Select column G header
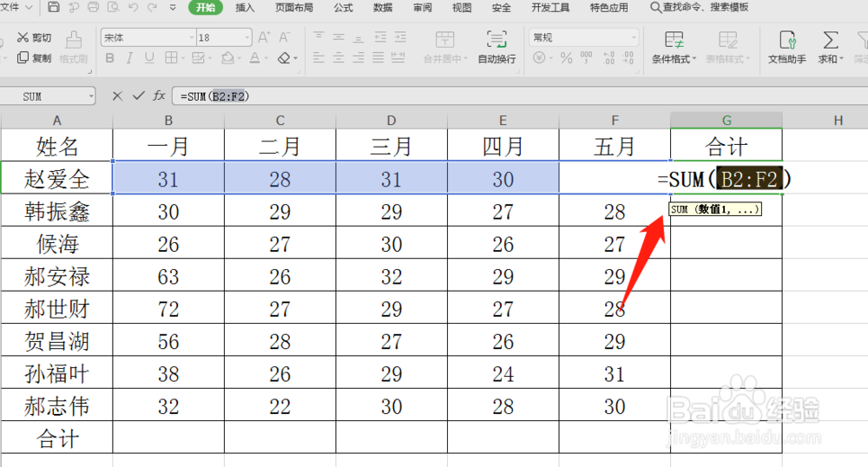 [727, 120]
